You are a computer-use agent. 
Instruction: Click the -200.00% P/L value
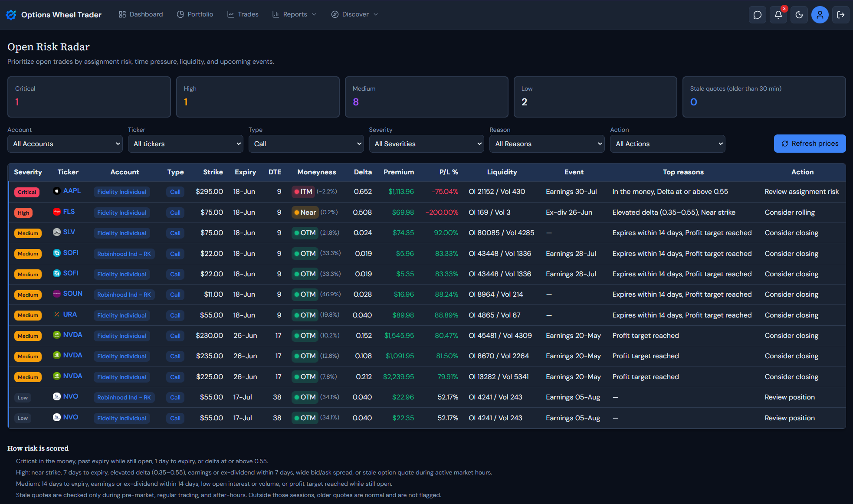[442, 213]
